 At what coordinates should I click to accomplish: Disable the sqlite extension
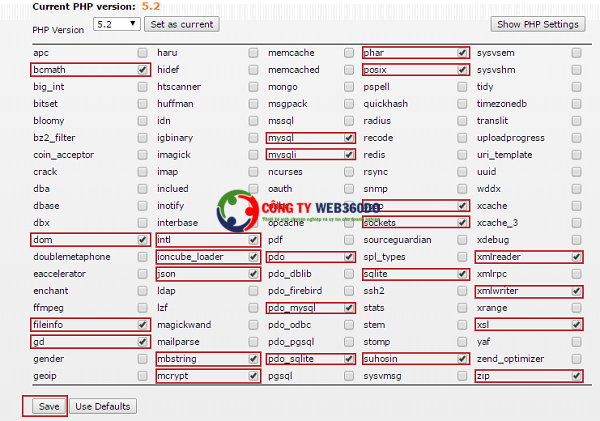pos(462,274)
